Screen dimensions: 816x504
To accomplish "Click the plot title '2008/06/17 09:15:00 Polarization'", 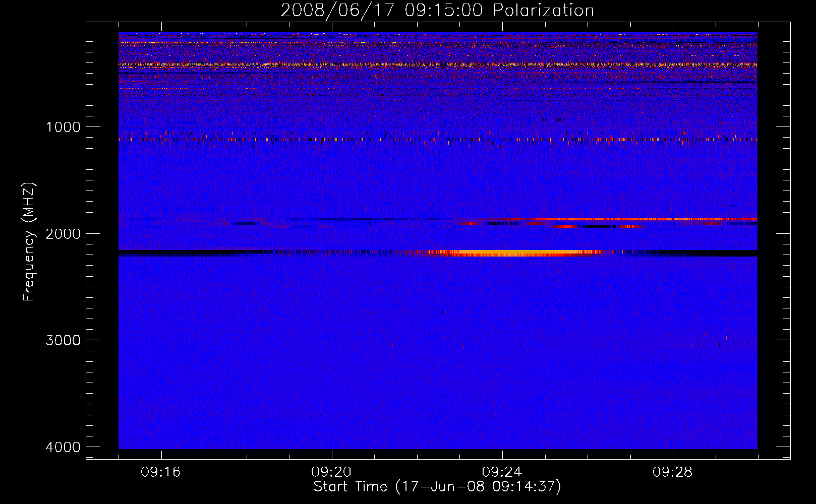I will point(437,10).
